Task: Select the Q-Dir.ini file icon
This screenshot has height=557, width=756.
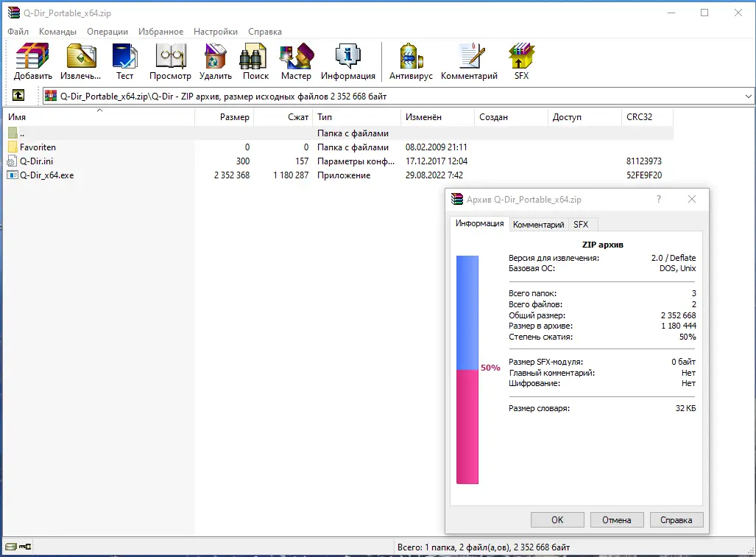Action: tap(13, 161)
